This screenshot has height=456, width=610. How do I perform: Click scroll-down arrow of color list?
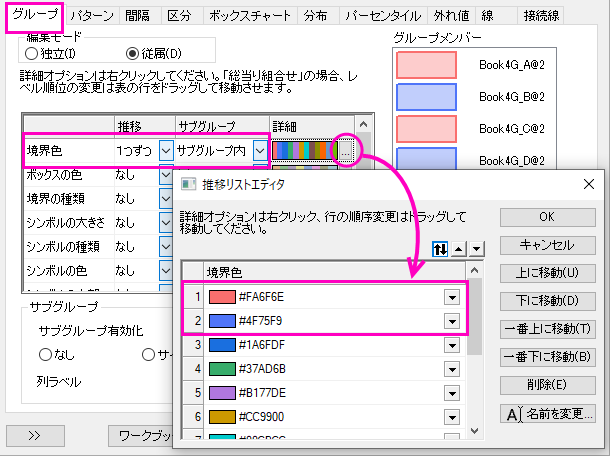click(x=474, y=431)
